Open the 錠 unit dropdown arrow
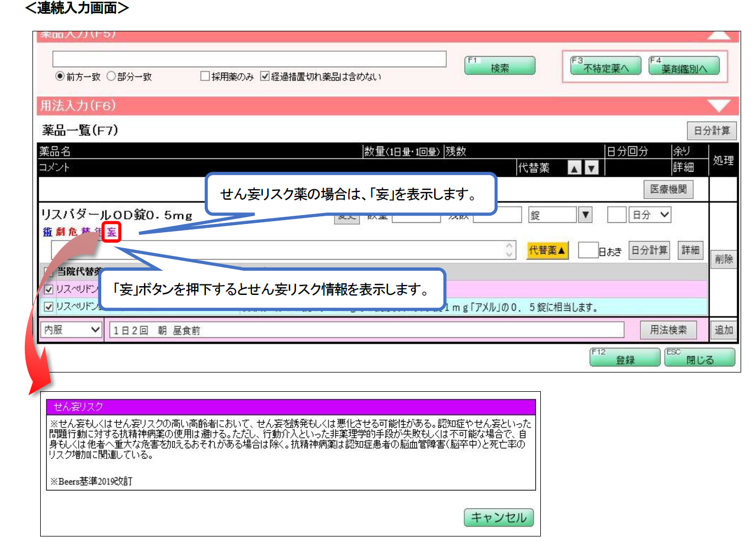The image size is (756, 542). (585, 215)
